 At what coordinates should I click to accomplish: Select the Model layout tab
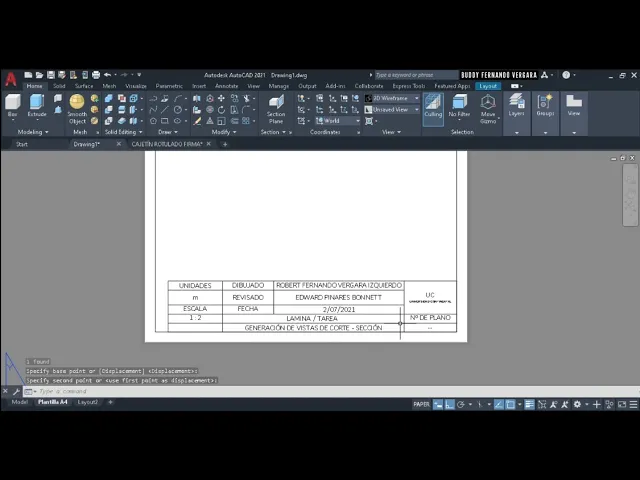tap(20, 402)
